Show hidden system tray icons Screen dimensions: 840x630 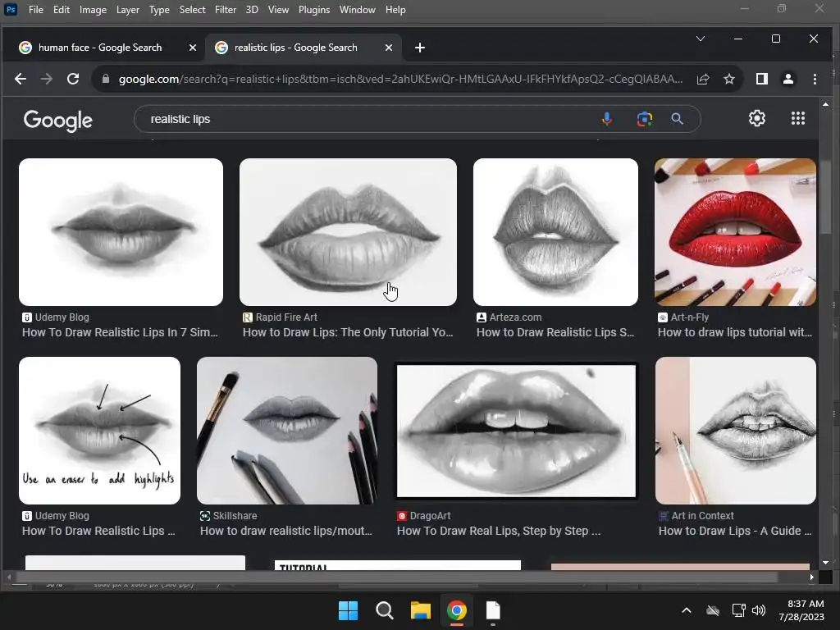pyautogui.click(x=687, y=610)
